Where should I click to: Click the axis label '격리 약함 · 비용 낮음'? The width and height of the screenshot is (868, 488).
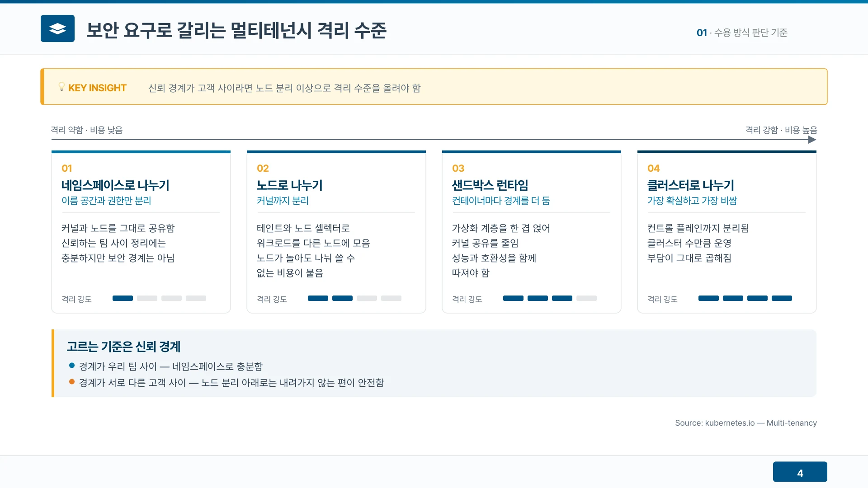point(87,130)
